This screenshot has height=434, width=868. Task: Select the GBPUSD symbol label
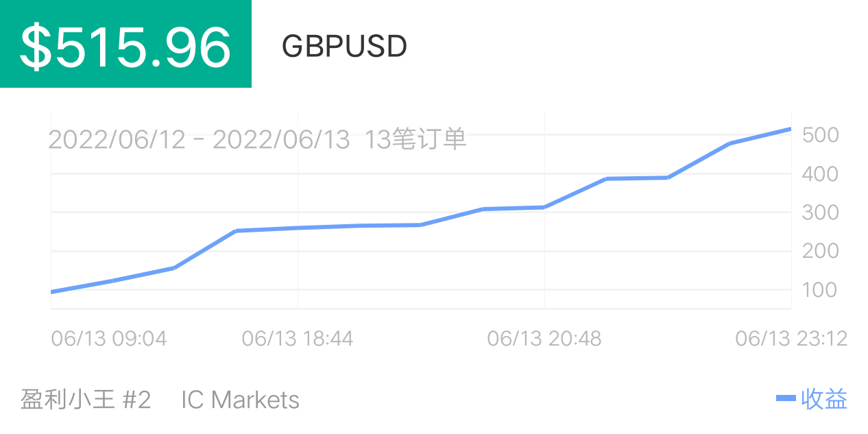point(344,47)
